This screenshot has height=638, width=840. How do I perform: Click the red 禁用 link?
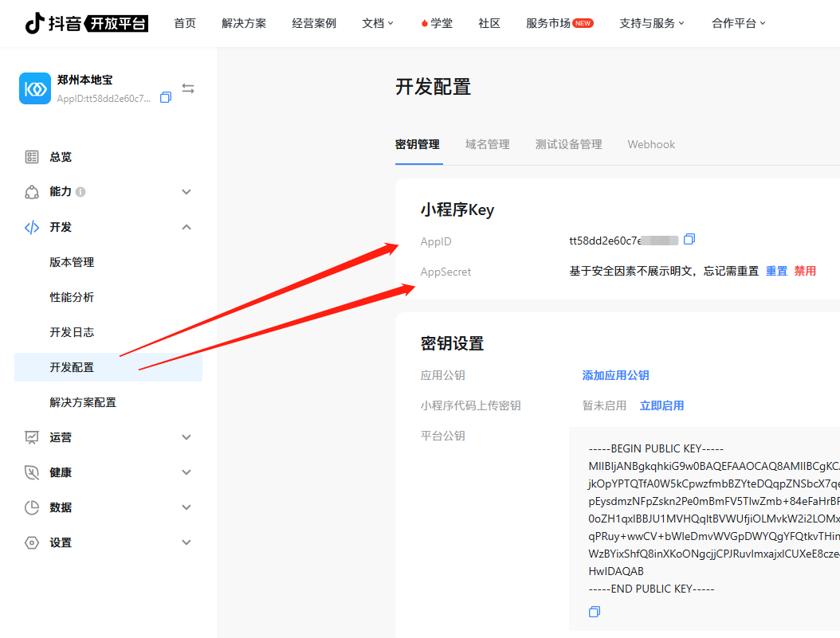click(805, 271)
